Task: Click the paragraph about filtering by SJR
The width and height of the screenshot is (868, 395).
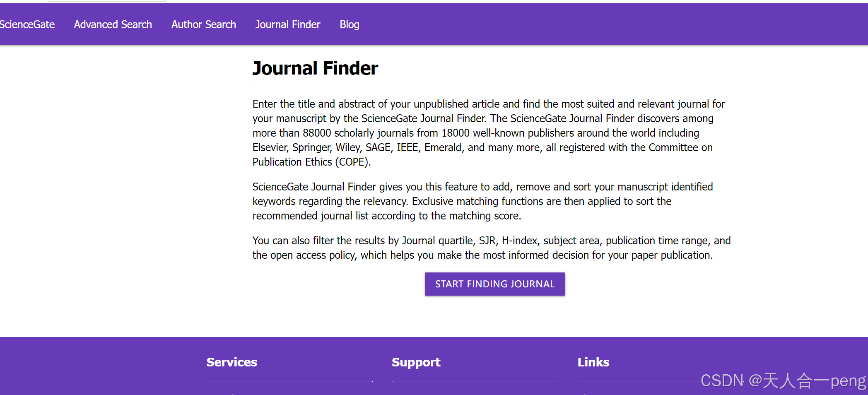Action: point(491,247)
